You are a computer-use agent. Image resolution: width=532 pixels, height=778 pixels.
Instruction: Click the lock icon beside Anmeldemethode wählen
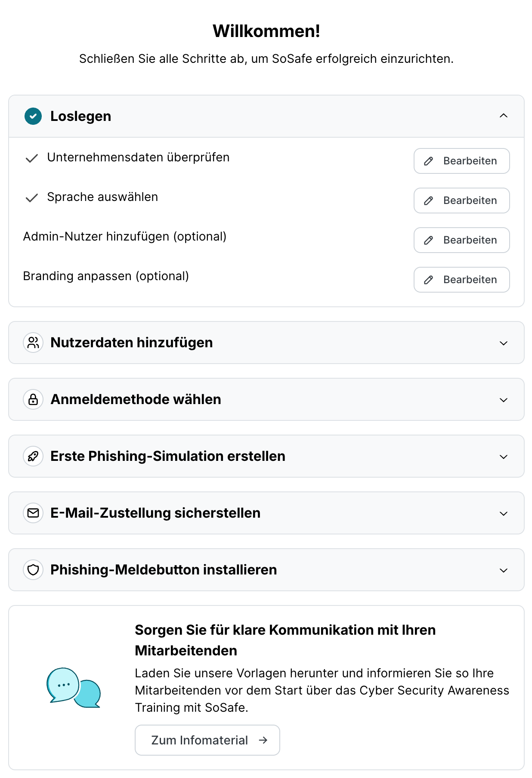(33, 399)
